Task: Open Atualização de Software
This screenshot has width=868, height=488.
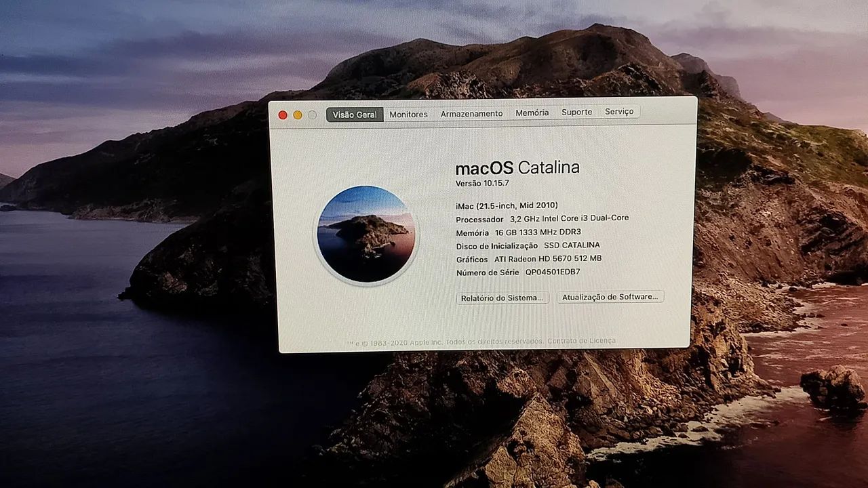Action: [610, 297]
